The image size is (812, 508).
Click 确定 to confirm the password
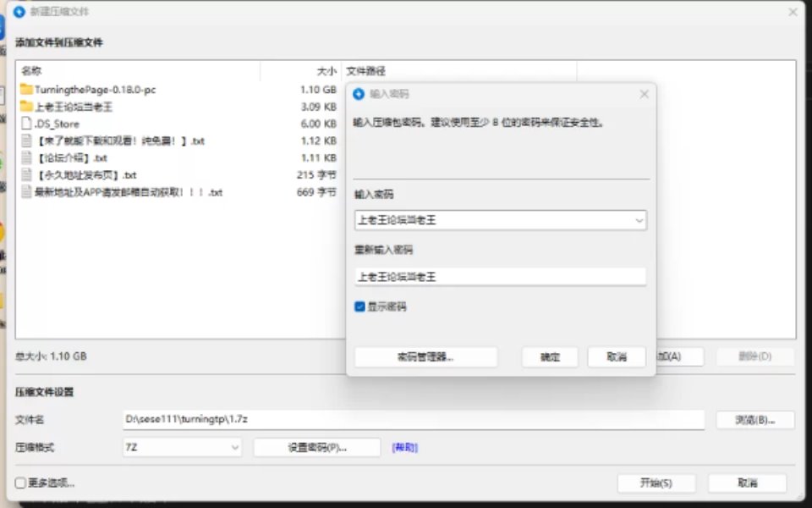pos(550,357)
